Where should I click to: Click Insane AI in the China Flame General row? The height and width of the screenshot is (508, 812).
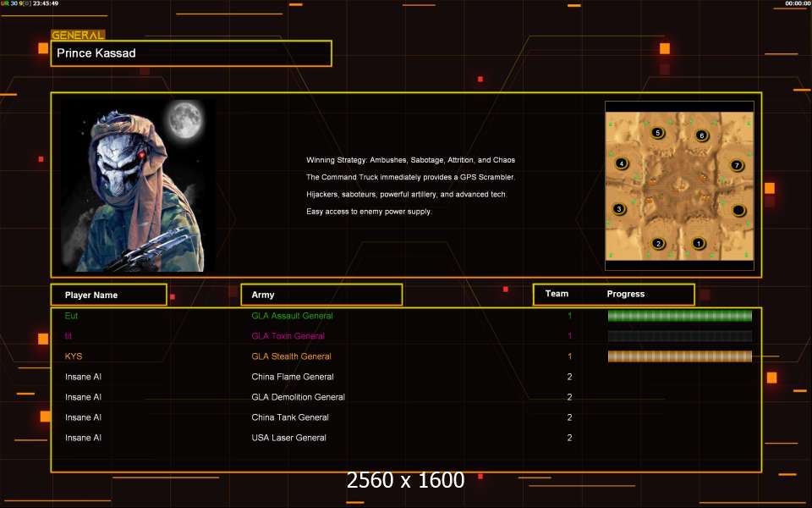(83, 377)
